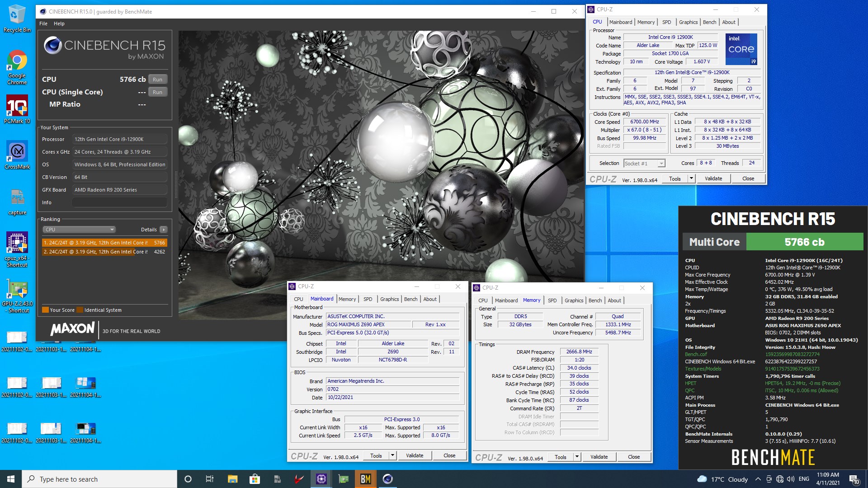
Task: Click the Cinebench taskbar icon
Action: pyautogui.click(x=388, y=479)
